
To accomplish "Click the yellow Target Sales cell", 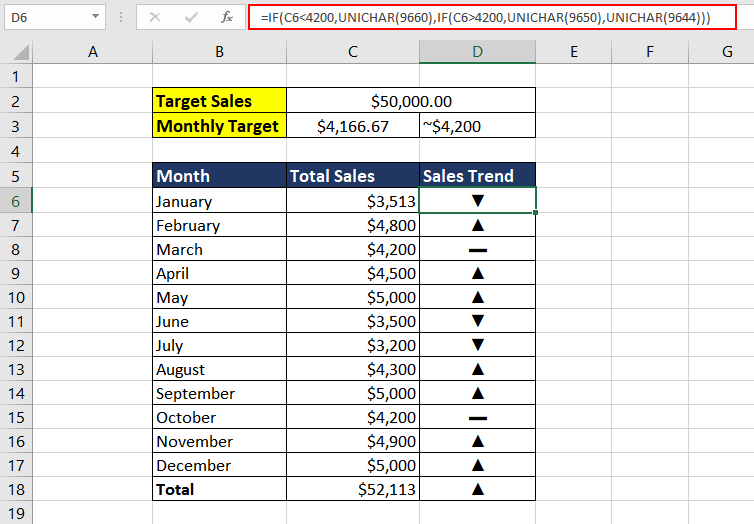I will [x=219, y=101].
